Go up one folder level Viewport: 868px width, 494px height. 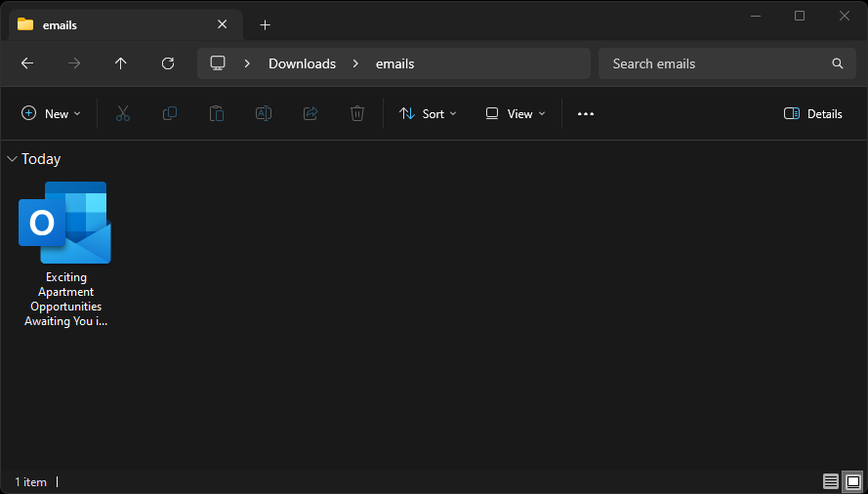pos(121,63)
